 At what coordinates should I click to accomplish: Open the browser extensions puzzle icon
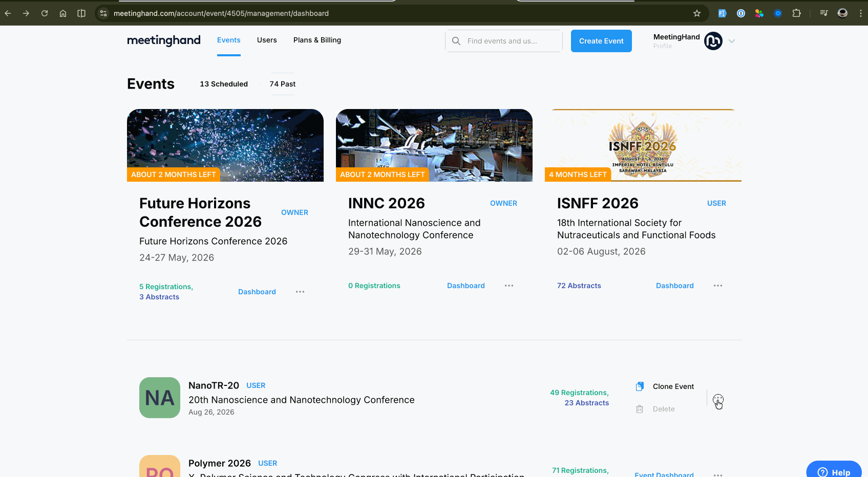[796, 13]
